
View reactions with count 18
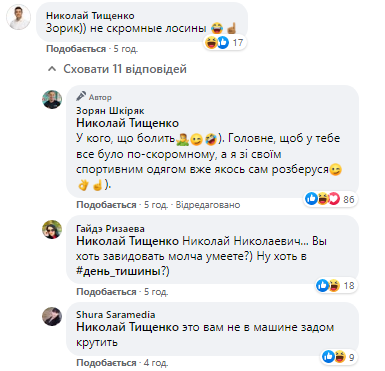point(336,285)
